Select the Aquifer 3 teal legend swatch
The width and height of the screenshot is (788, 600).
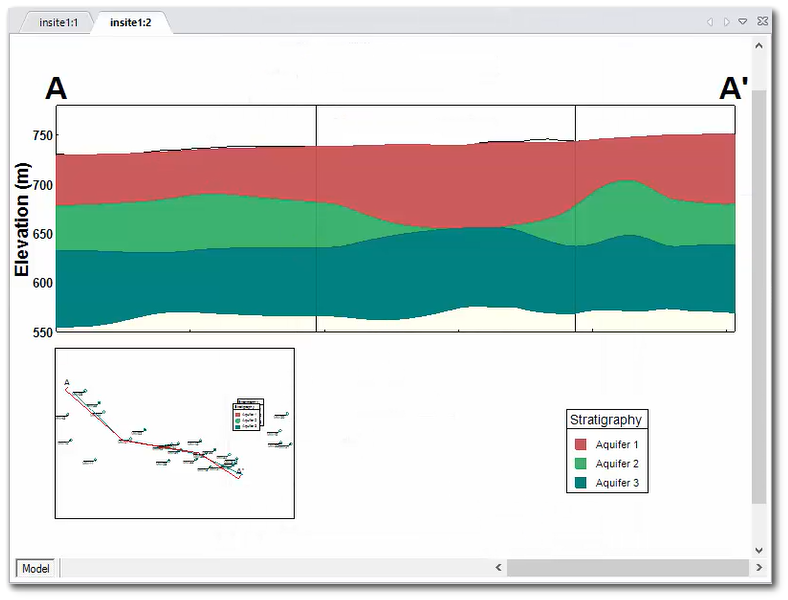pyautogui.click(x=580, y=483)
